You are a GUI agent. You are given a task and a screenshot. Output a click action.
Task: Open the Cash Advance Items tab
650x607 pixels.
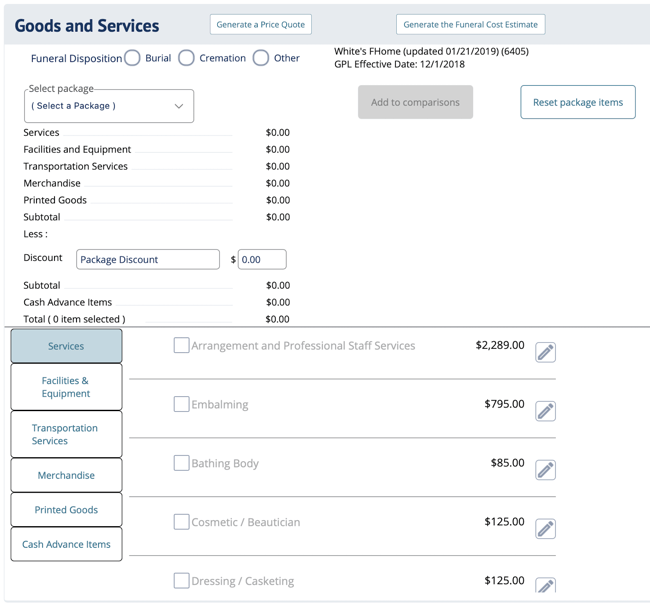click(66, 544)
